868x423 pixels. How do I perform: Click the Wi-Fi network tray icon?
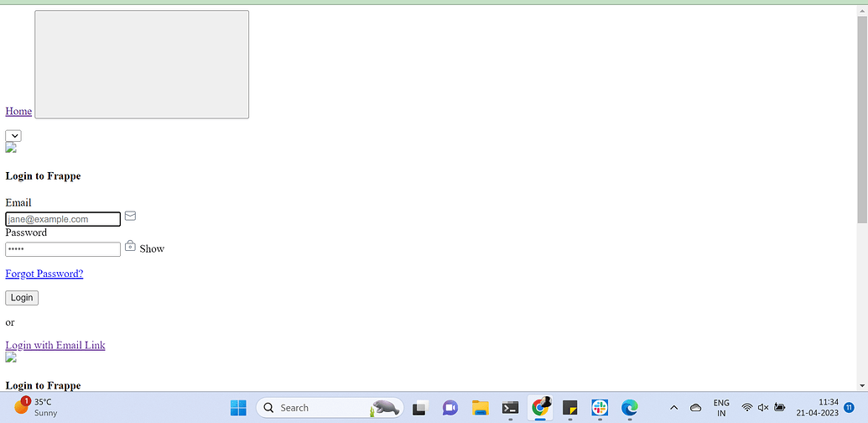coord(746,408)
